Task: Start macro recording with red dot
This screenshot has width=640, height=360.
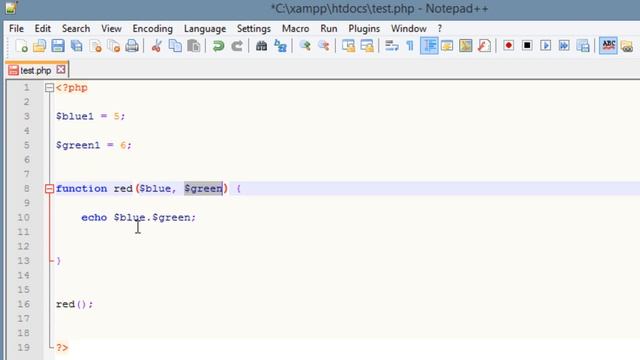Action: (x=509, y=46)
